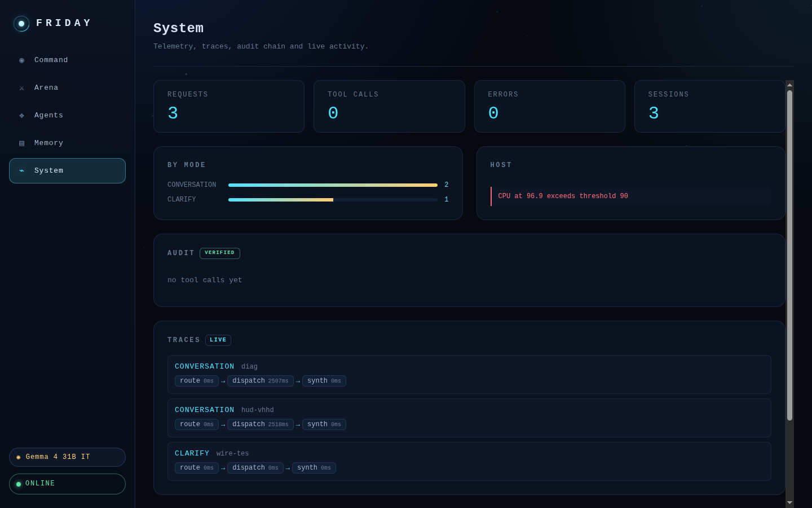Image resolution: width=812 pixels, height=508 pixels.
Task: Click the vertical scrollbar thumb
Action: (789, 255)
